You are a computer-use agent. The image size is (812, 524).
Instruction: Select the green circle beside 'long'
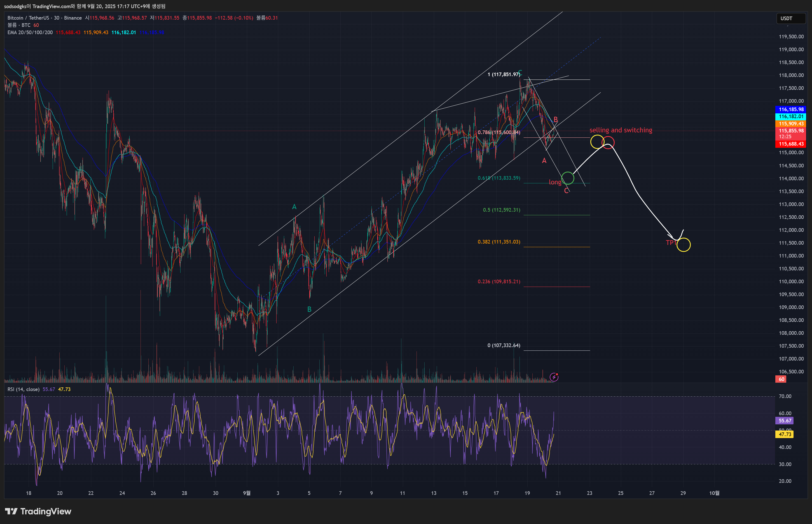[x=567, y=178]
